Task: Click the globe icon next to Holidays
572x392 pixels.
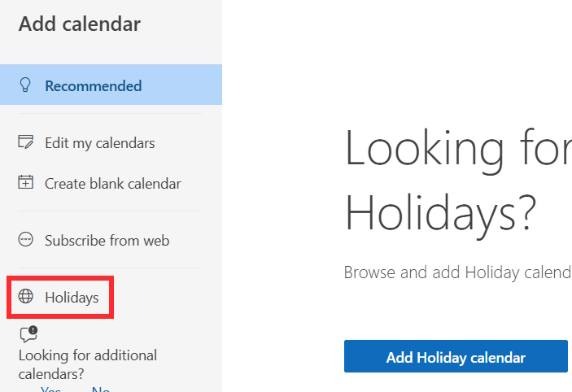Action: (26, 297)
